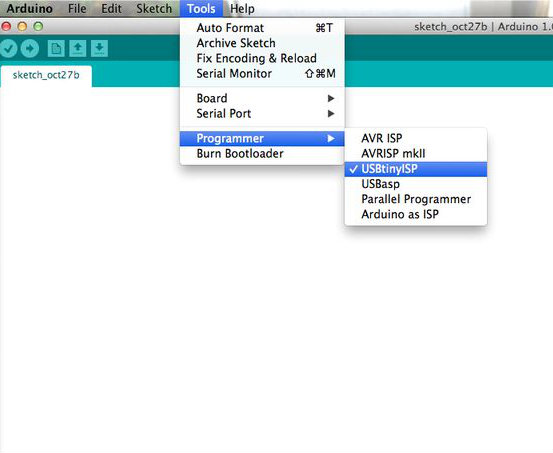Close the Arduino window with red button
The height and width of the screenshot is (453, 553).
tap(6, 26)
